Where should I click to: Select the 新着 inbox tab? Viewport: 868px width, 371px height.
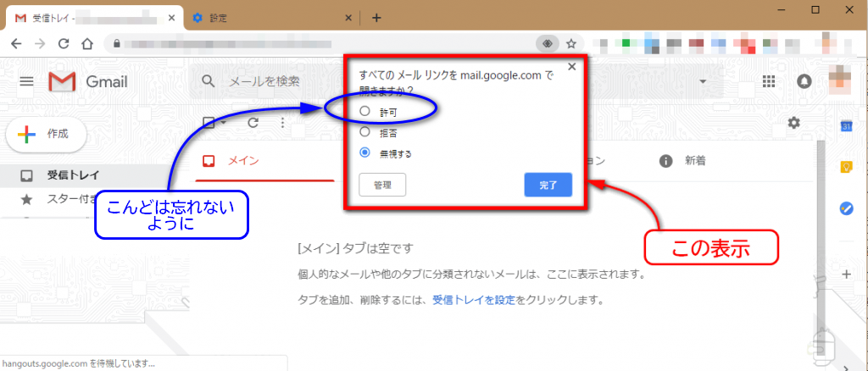(694, 161)
